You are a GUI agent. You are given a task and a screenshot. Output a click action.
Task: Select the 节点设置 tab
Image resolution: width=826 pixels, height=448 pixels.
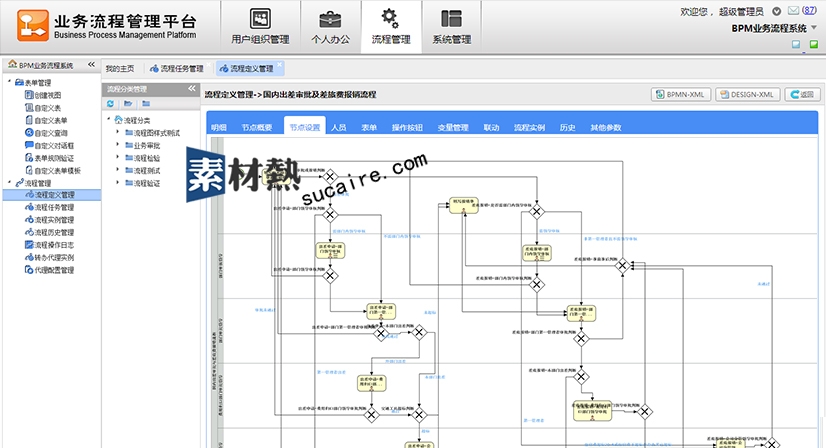(304, 126)
